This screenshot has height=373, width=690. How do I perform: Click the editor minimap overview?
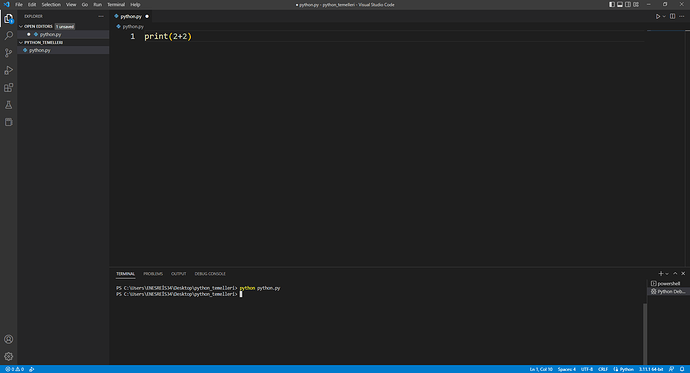[666, 31]
